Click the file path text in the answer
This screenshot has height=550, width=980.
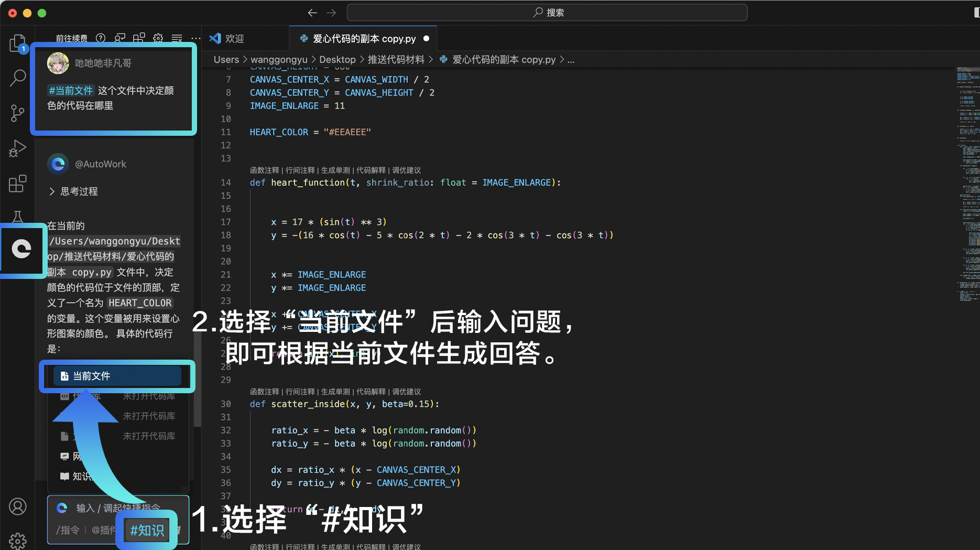click(x=114, y=256)
